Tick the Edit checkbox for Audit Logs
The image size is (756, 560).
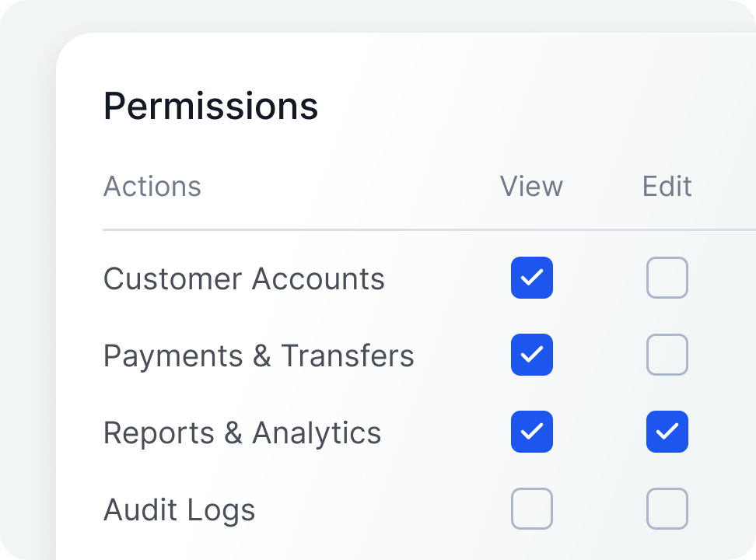point(667,509)
